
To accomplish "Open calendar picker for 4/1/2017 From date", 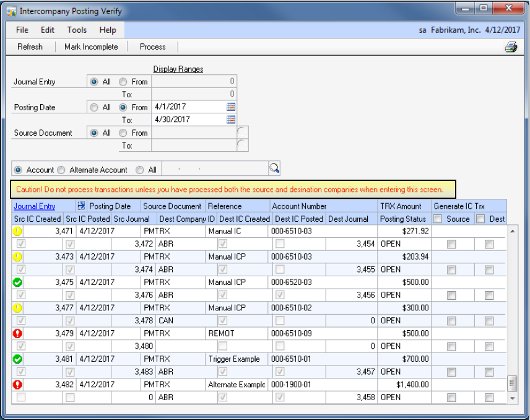I will click(231, 107).
